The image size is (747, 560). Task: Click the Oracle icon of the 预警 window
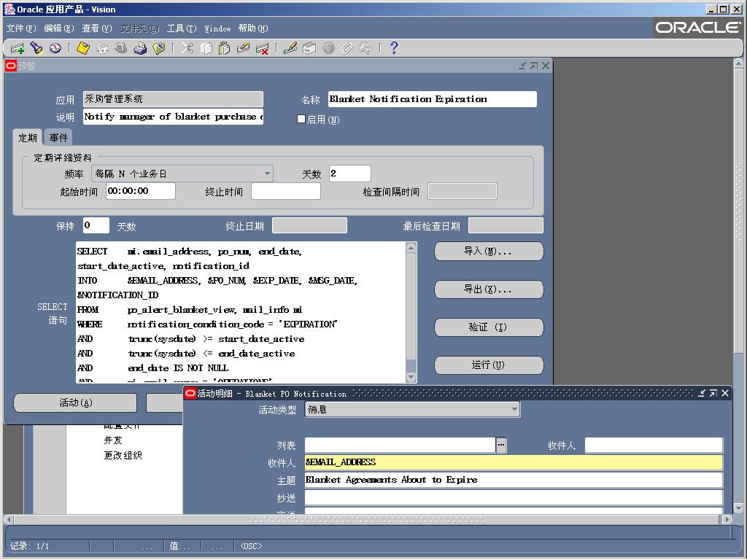coord(10,66)
